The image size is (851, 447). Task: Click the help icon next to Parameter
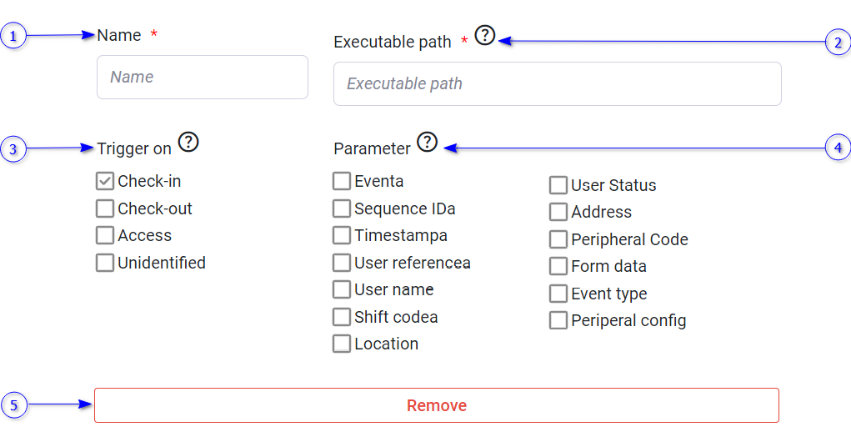pos(427,142)
